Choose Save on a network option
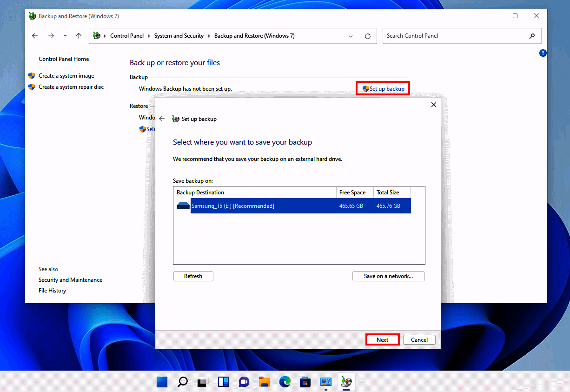 pos(388,276)
